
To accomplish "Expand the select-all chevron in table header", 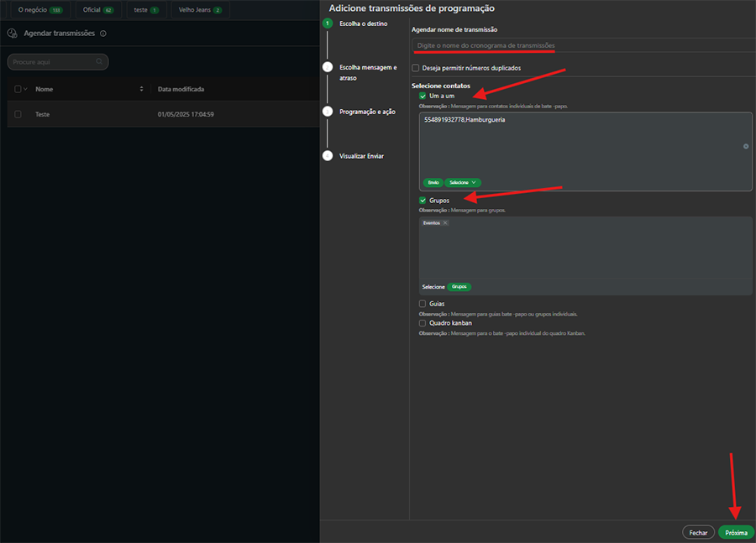I will coord(26,89).
